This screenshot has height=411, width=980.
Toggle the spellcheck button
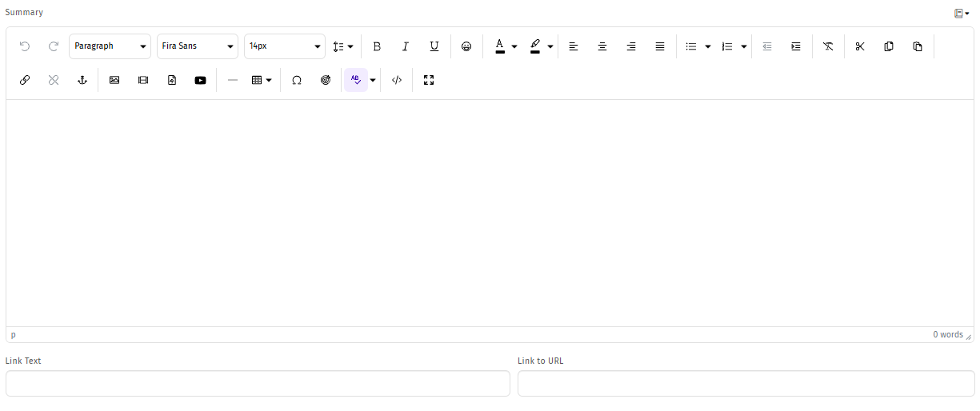pos(356,80)
